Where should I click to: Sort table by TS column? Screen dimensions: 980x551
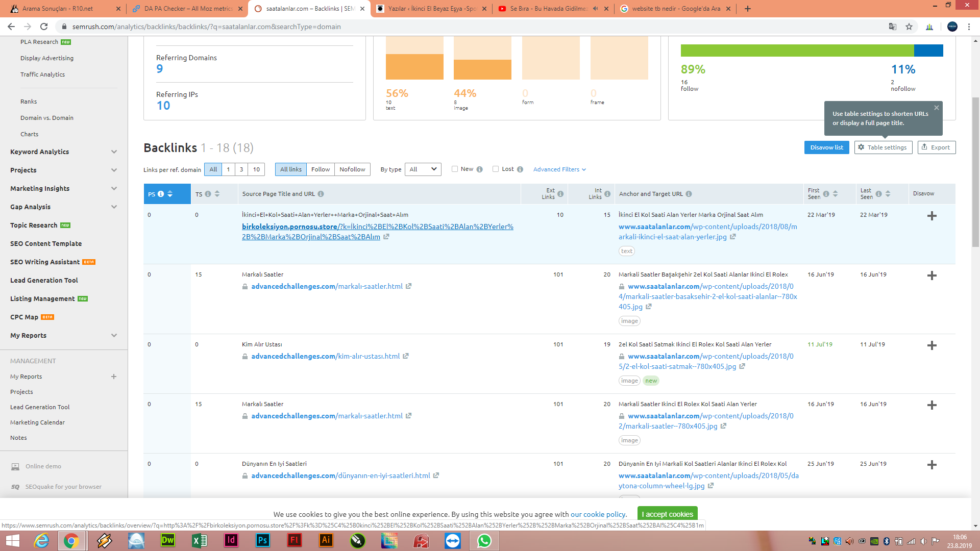pyautogui.click(x=217, y=194)
